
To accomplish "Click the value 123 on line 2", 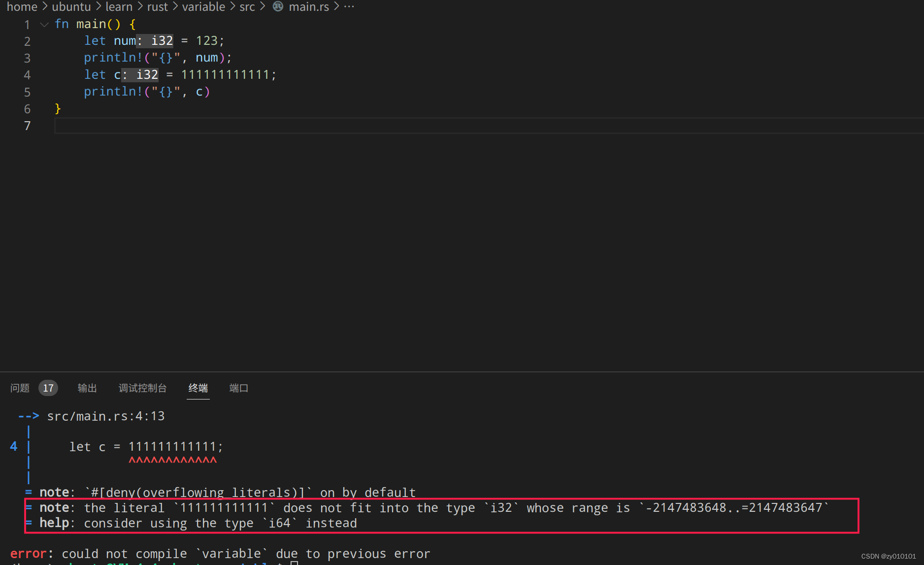I will point(207,41).
